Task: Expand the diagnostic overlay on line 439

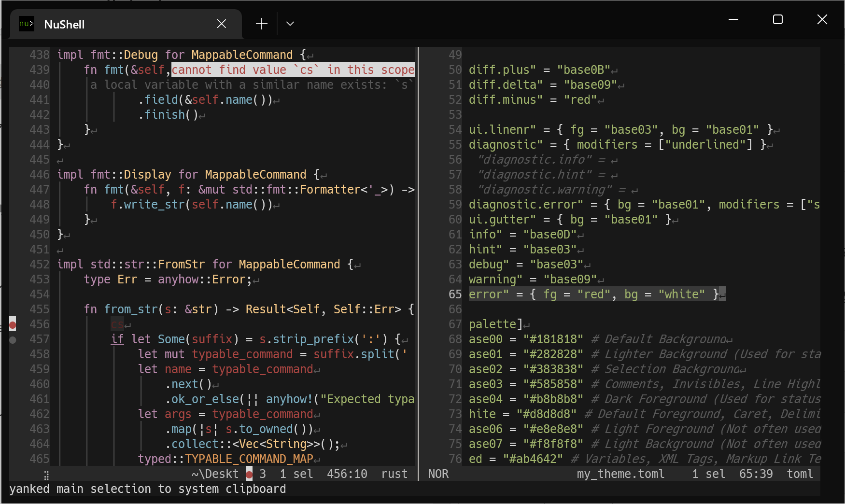Action: coord(293,70)
